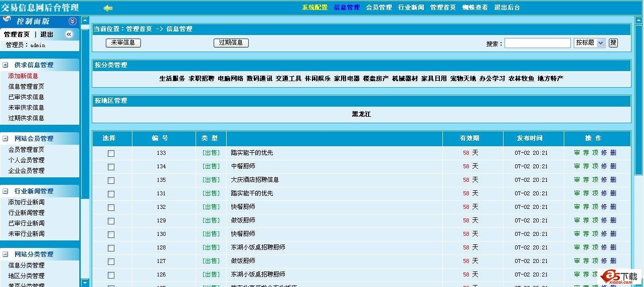
Task: Open 行业新闻 in top menu
Action: (x=411, y=8)
